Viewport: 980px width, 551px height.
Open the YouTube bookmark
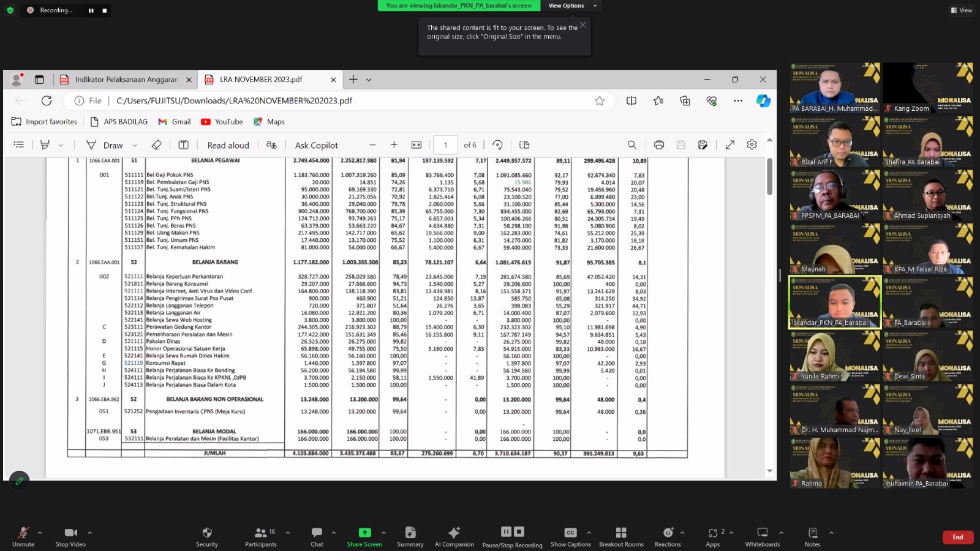[x=222, y=122]
